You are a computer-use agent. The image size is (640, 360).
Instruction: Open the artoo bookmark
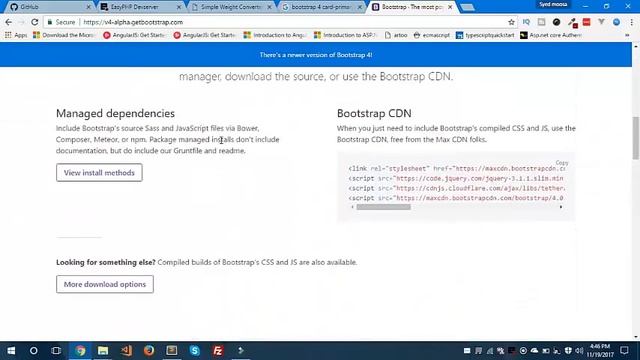[x=396, y=35]
